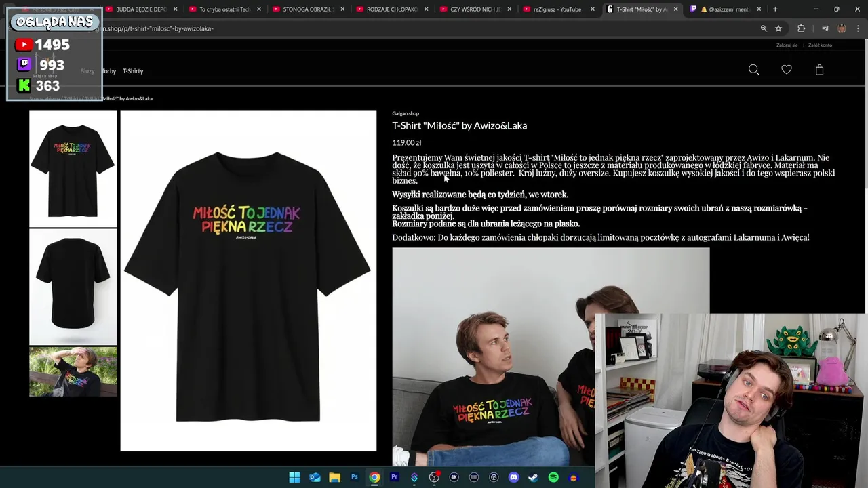Close the reZigiusz - YouTube tab
Image resolution: width=868 pixels, height=488 pixels.
[x=592, y=9]
